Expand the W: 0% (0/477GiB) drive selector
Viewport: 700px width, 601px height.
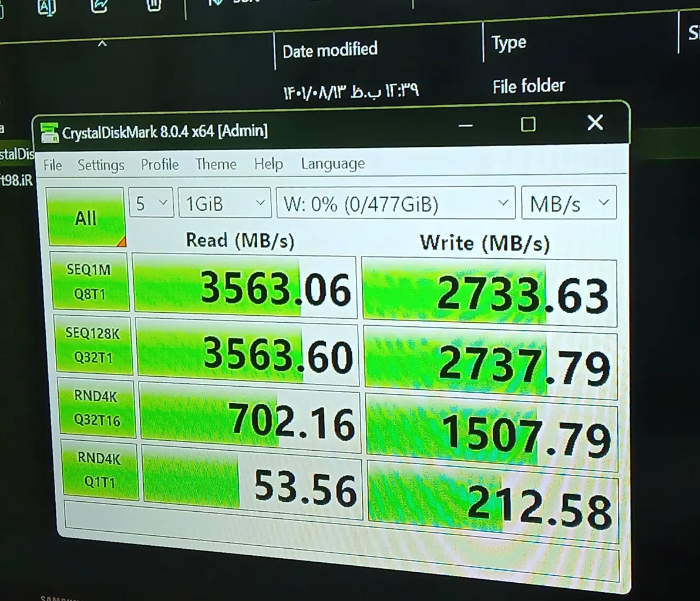tap(396, 203)
